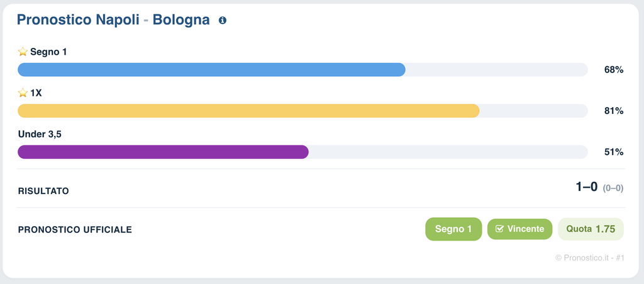This screenshot has width=644, height=284.
Task: Click the green Segno 1 button
Action: (x=453, y=229)
